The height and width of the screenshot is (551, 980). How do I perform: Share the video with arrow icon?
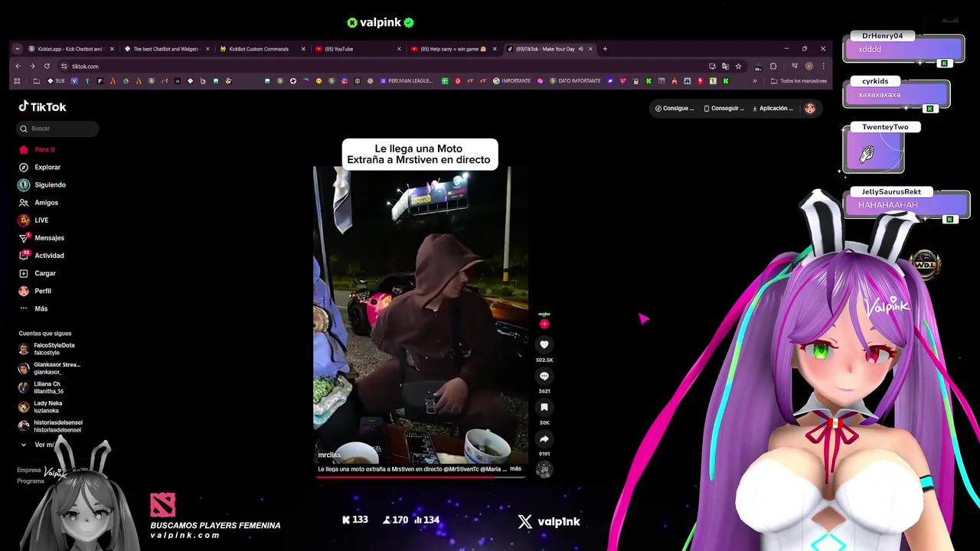coord(544,439)
